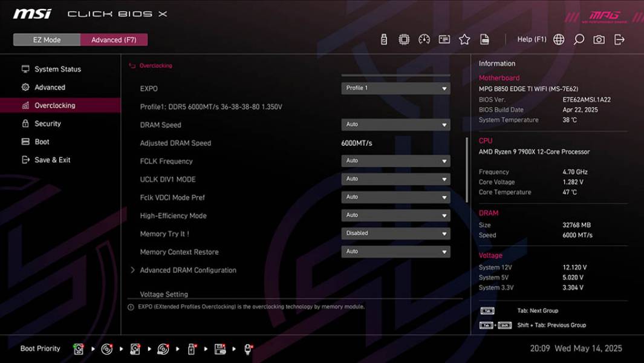The image size is (644, 363).
Task: Click the Voltage Setting heading
Action: click(164, 294)
